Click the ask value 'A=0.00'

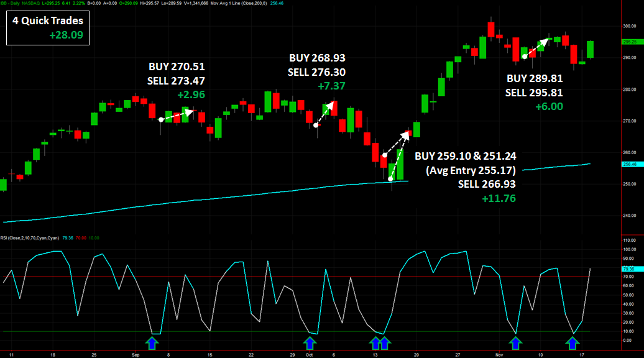(110, 3)
